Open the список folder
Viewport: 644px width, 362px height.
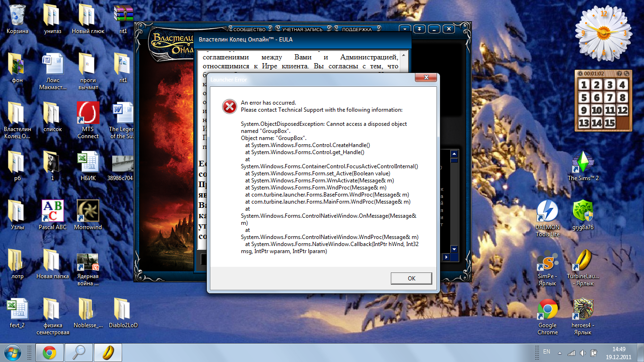(52, 116)
